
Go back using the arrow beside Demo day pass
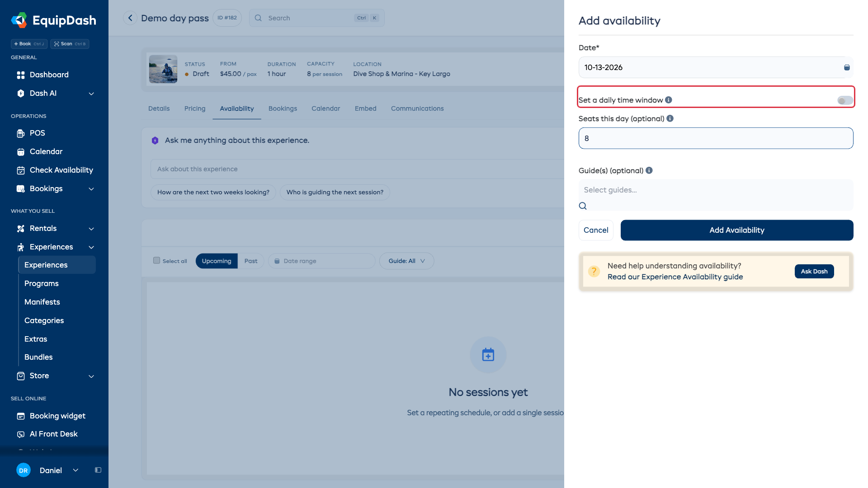(x=130, y=18)
